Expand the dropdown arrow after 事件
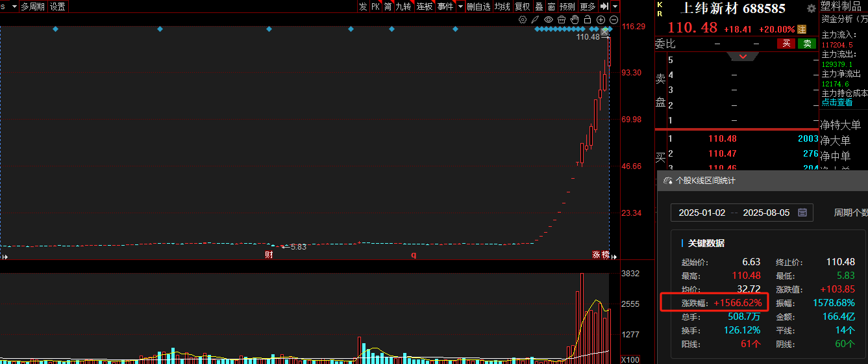 click(460, 6)
